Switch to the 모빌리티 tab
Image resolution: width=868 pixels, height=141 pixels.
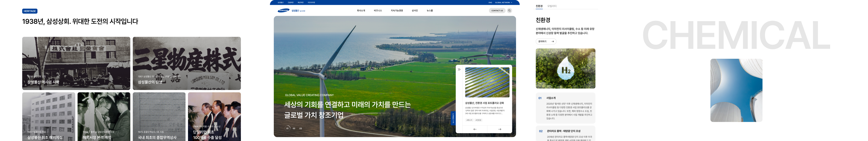pos(552,6)
